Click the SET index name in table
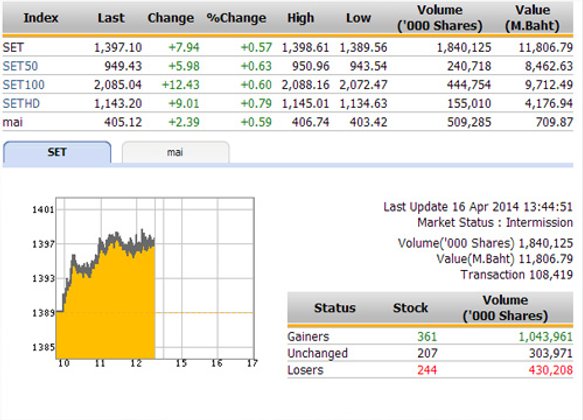This screenshot has height=420, width=583. point(13,48)
